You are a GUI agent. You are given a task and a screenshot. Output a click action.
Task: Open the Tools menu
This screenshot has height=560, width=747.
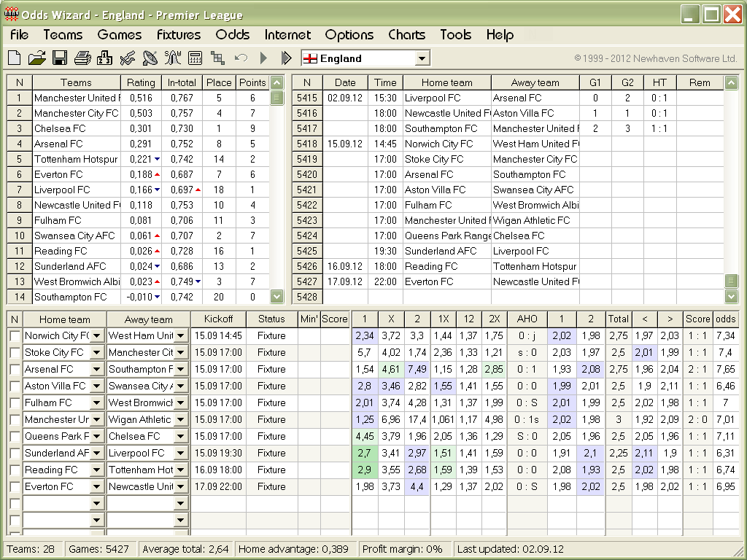click(456, 35)
